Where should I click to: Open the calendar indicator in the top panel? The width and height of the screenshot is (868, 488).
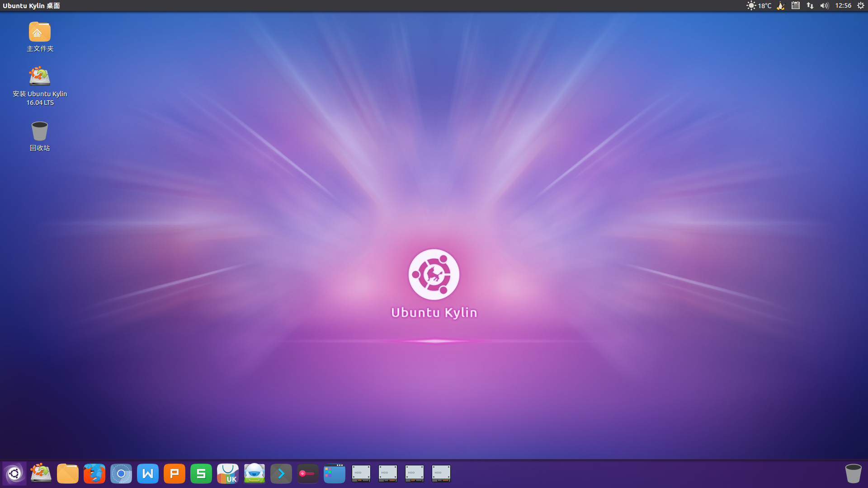pyautogui.click(x=795, y=6)
